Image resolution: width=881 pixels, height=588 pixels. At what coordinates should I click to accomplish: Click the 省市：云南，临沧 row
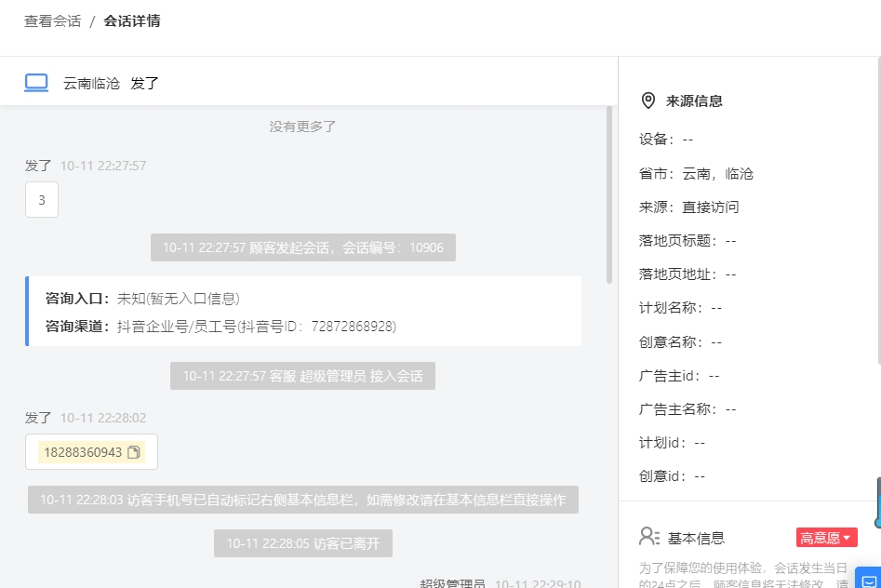(x=696, y=174)
